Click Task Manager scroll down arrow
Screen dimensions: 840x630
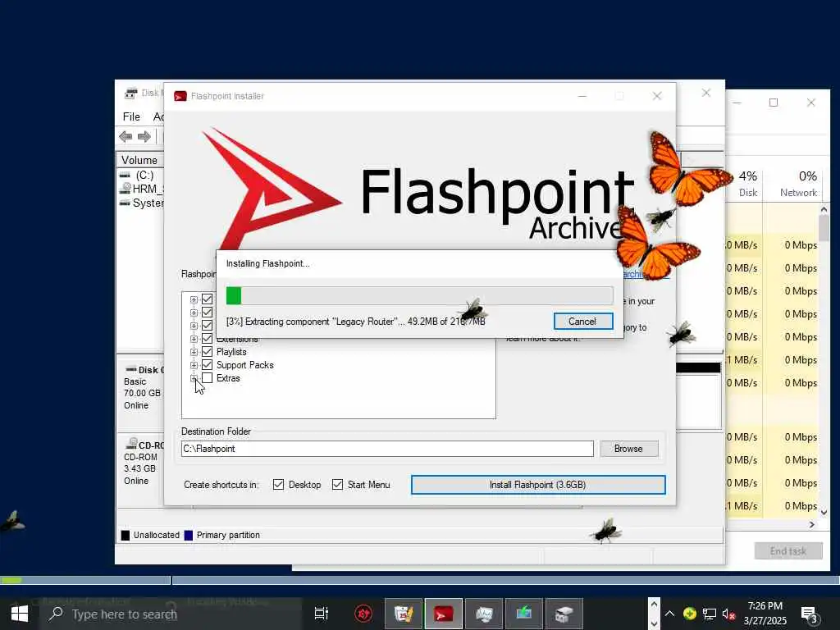click(824, 513)
